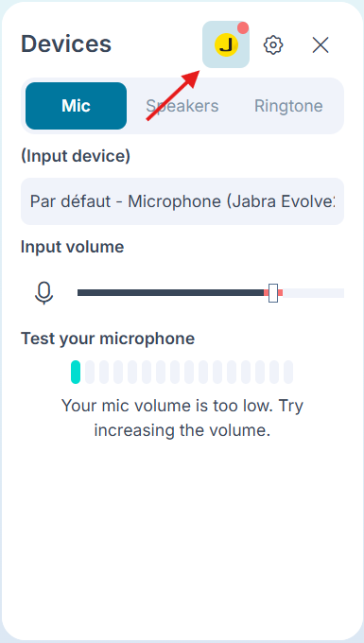Switch to the Speakers tab
The image size is (364, 643).
tap(182, 106)
